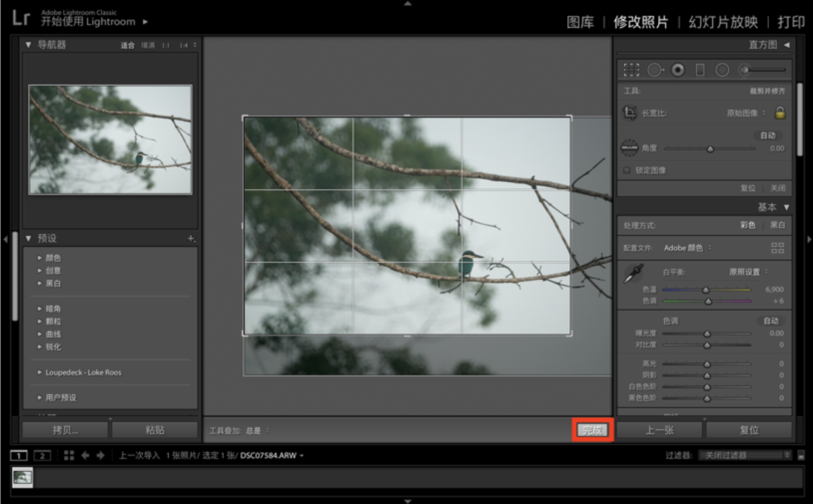The height and width of the screenshot is (504, 813).
Task: Select the Spot Removal tool
Action: 655,70
